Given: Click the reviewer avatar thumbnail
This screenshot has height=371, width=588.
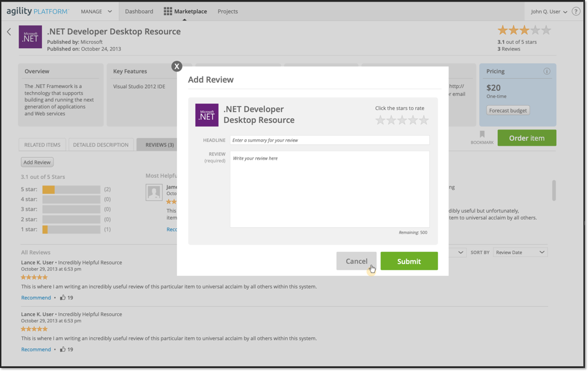Looking at the screenshot, I should pos(153,193).
